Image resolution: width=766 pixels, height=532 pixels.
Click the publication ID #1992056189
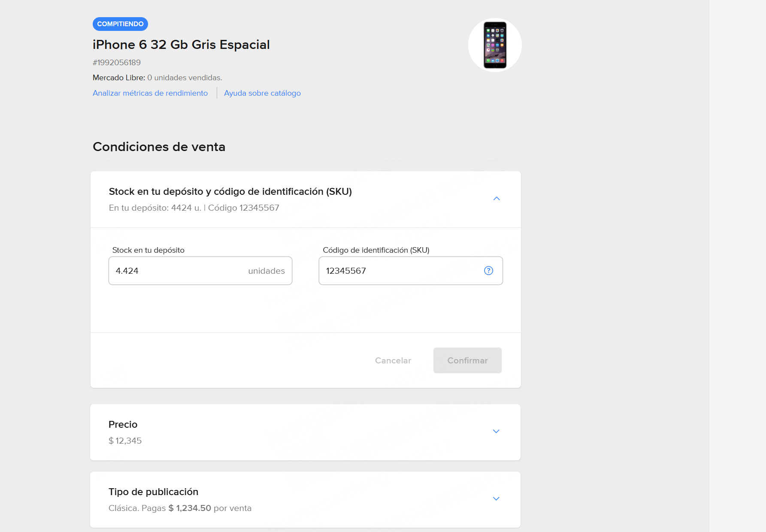[117, 63]
